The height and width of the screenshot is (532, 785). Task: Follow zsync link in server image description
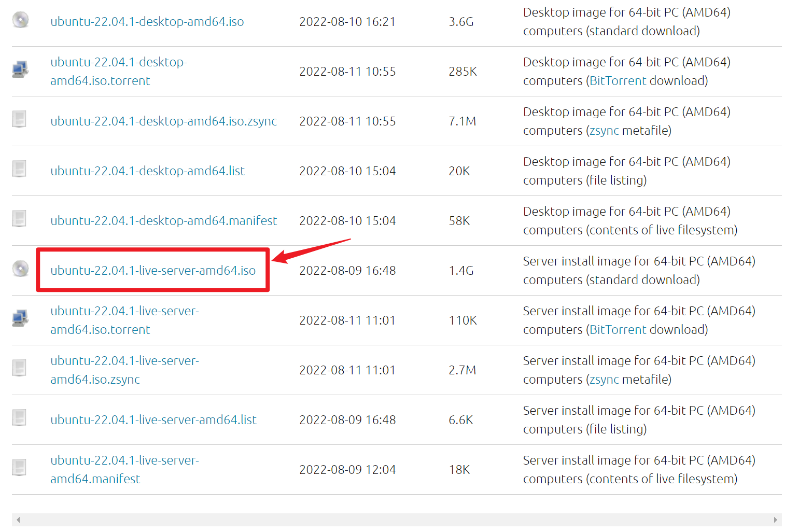[x=604, y=380]
